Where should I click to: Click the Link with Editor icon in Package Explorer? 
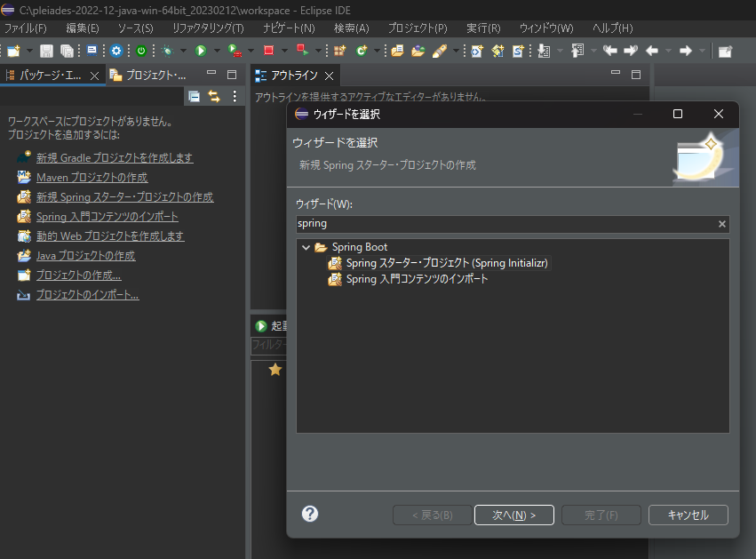click(213, 95)
